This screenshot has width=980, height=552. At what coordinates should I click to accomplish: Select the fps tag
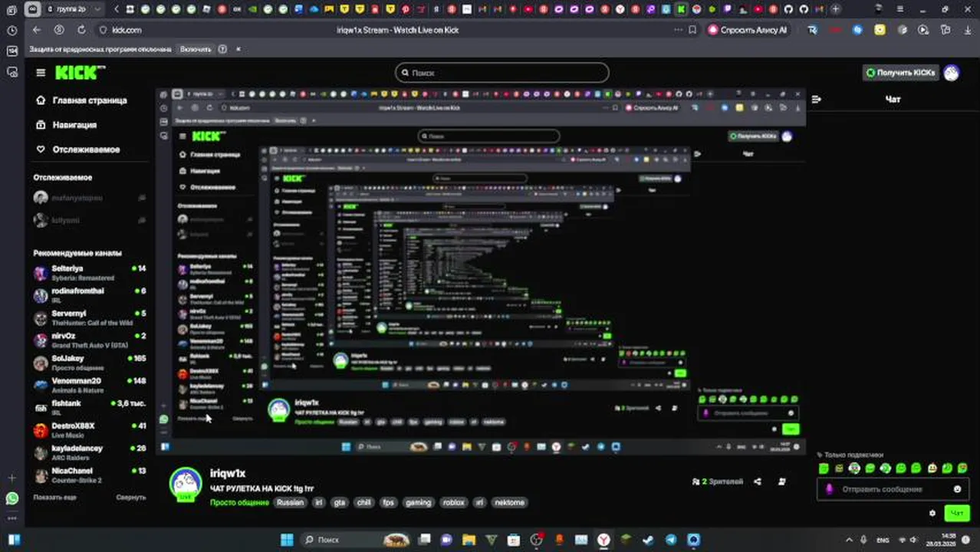(388, 502)
